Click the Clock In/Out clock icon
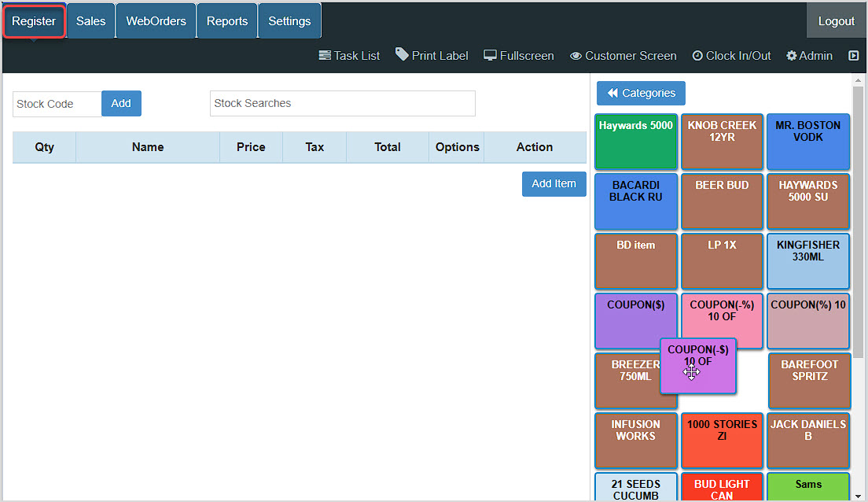The width and height of the screenshot is (868, 502). pyautogui.click(x=697, y=56)
